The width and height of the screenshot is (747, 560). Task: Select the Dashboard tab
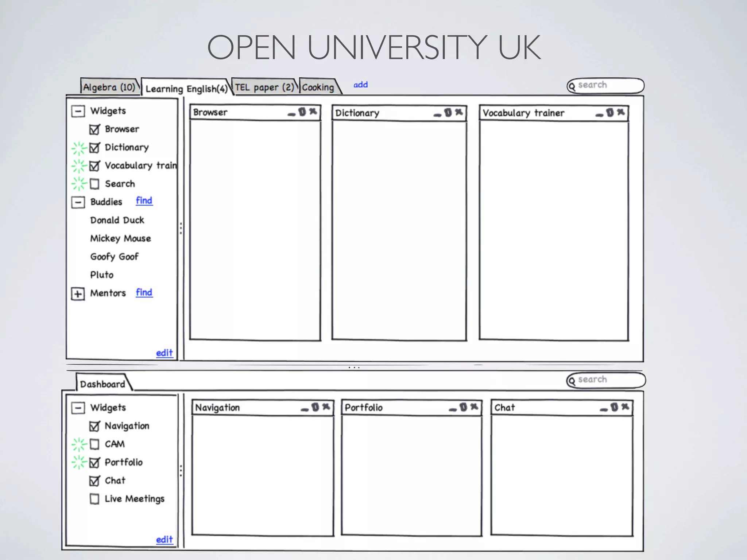tap(103, 383)
